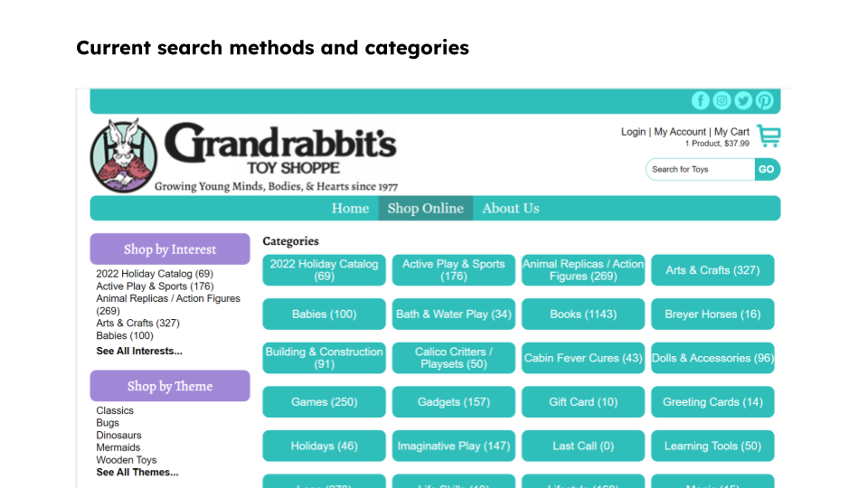Open the My Account link
This screenshot has height=488, width=868.
click(680, 132)
